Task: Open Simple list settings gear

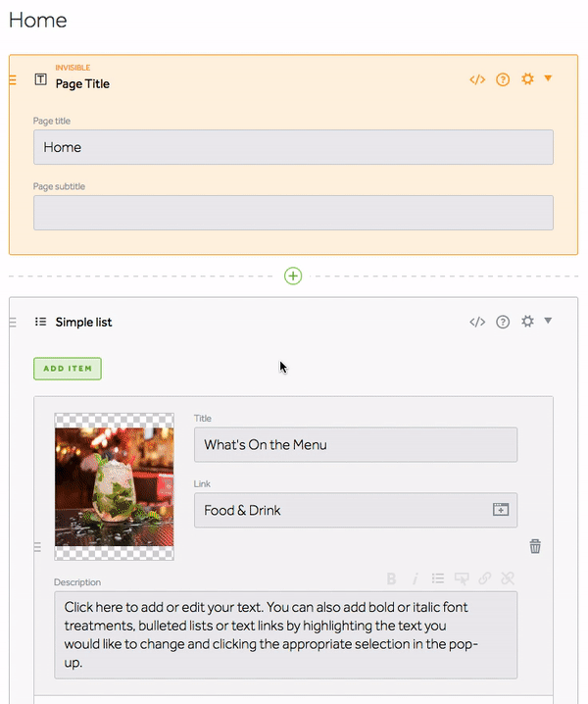Action: tap(527, 322)
